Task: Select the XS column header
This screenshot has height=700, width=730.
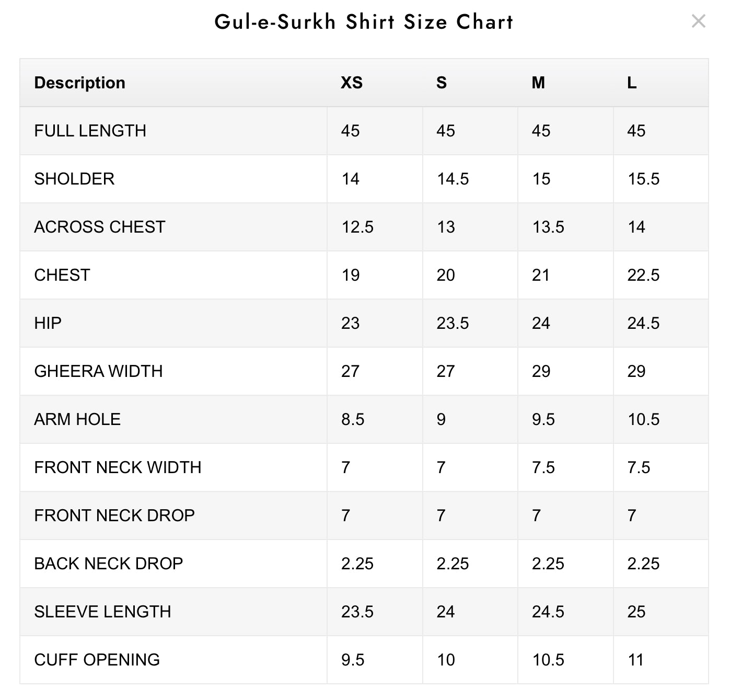Action: 352,83
